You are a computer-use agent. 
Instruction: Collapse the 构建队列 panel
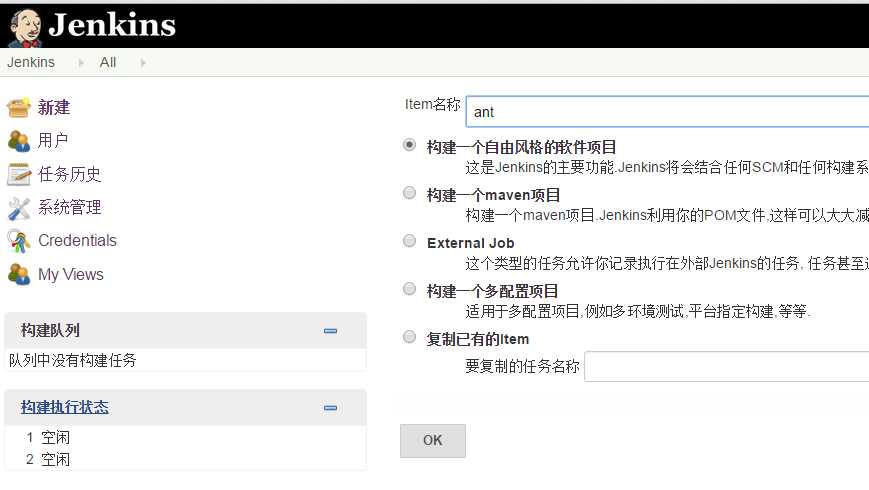(330, 331)
